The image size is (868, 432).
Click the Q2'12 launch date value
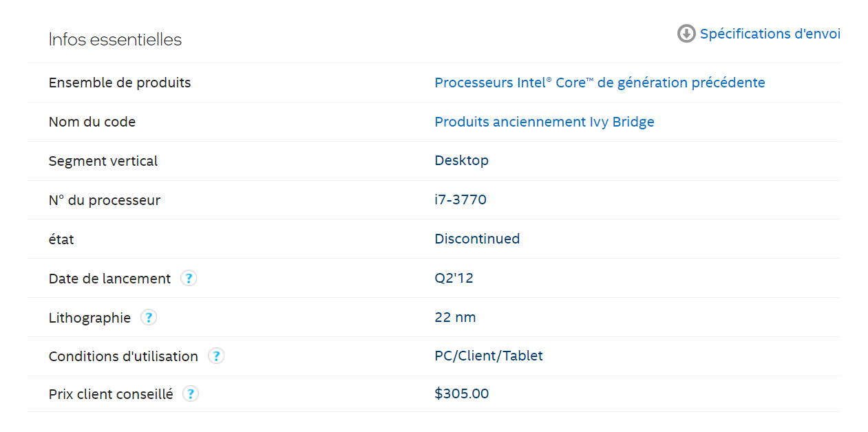coord(454,278)
